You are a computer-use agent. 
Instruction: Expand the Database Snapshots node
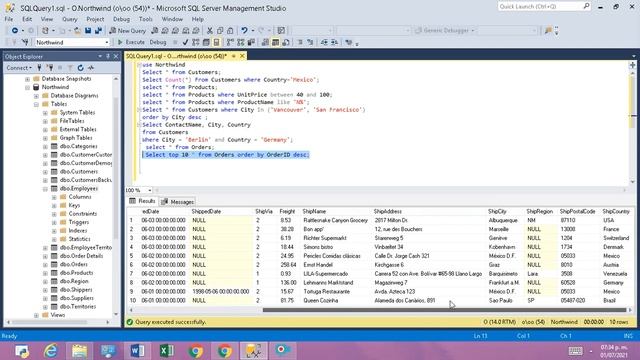27,79
